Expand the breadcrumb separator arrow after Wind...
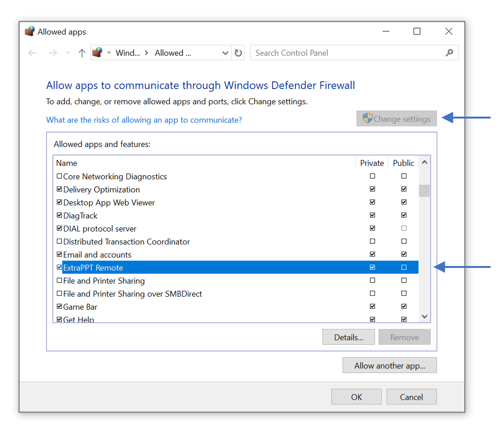The image size is (504, 435). (147, 53)
